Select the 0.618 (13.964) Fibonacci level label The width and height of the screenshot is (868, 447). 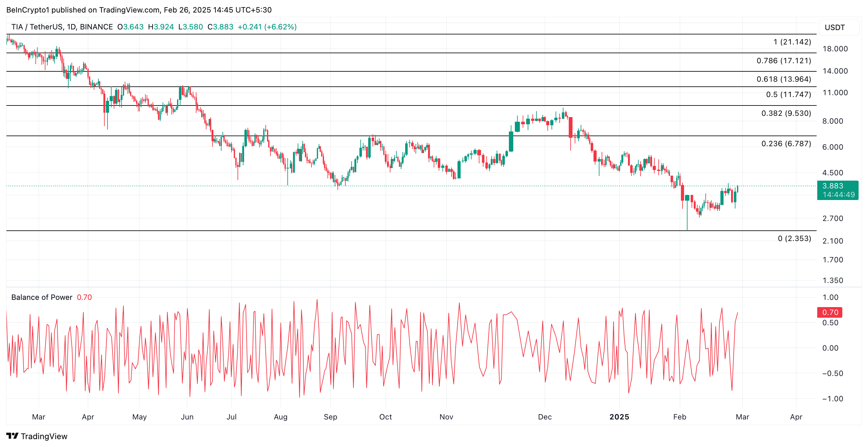tap(783, 79)
